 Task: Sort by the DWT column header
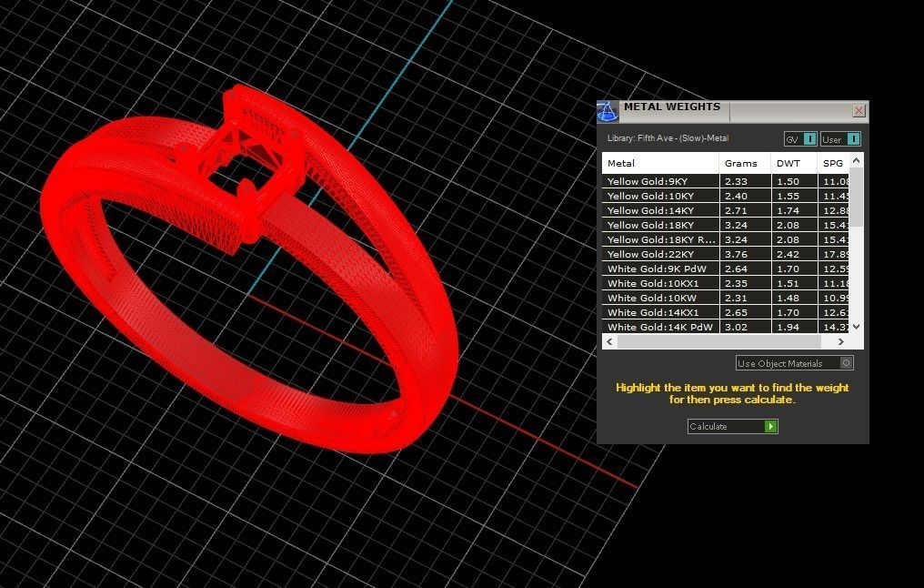794,163
